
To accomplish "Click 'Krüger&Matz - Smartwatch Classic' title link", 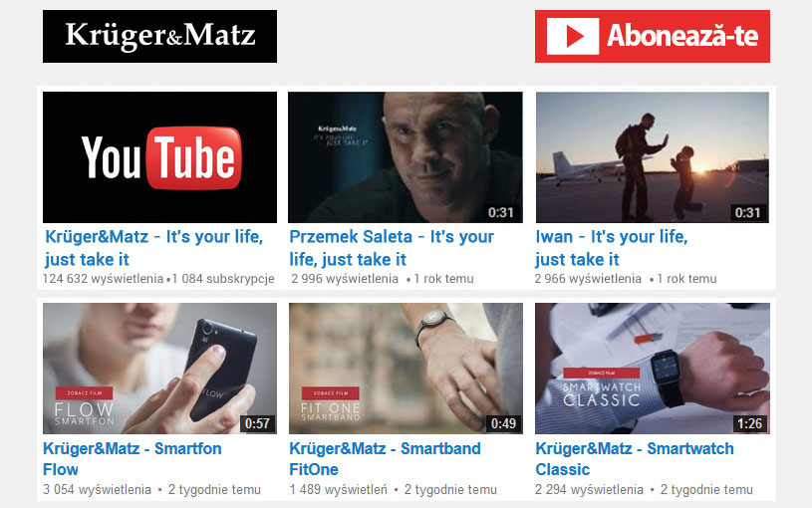I will coord(635,459).
